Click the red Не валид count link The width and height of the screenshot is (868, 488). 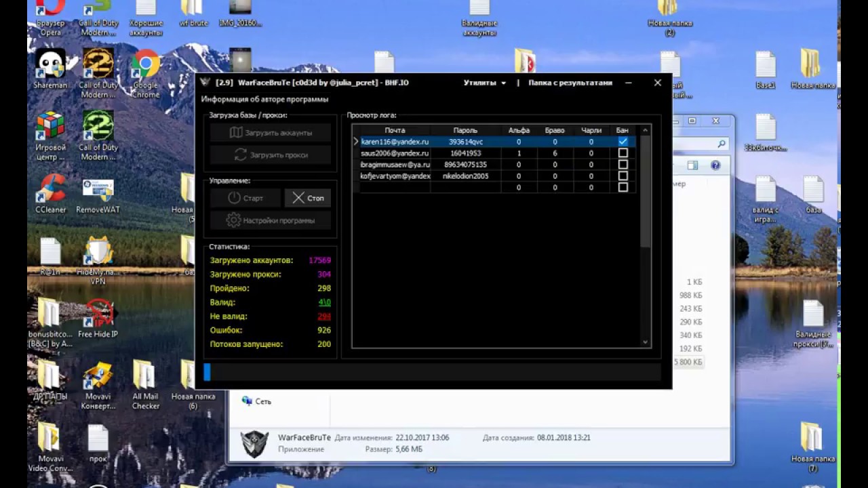[x=324, y=317]
